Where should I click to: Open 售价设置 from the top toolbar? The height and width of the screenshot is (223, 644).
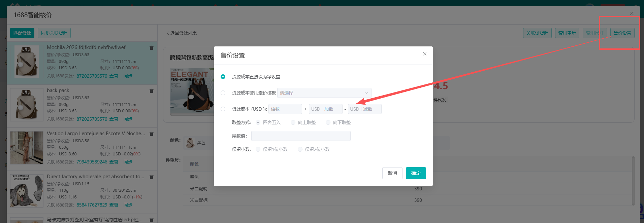(x=622, y=33)
